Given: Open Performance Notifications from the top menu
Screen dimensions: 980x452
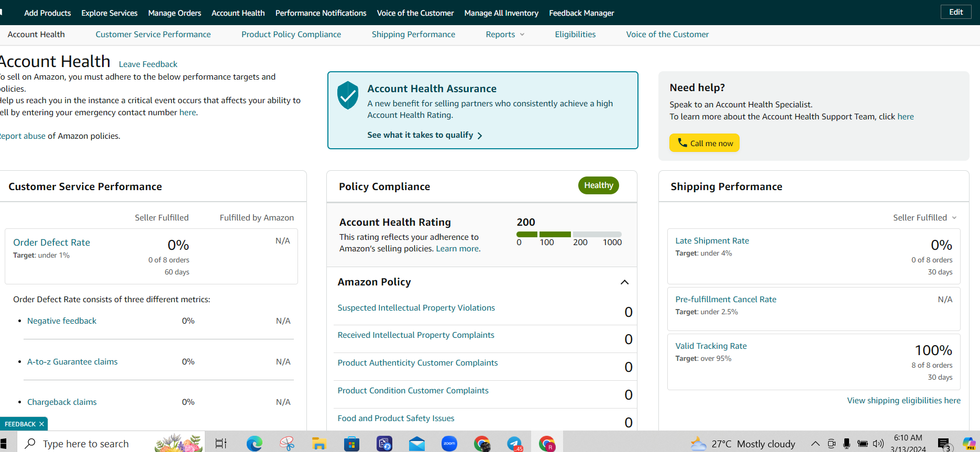Looking at the screenshot, I should click(x=321, y=13).
